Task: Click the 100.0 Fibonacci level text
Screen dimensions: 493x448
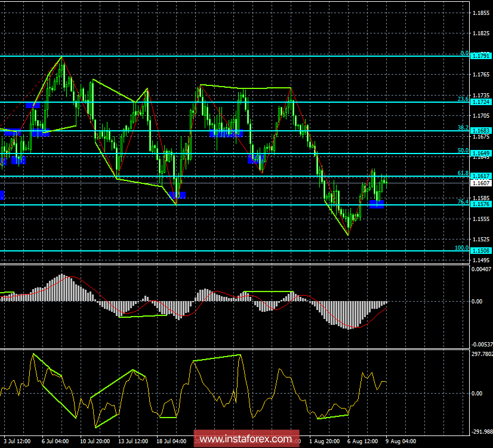Action: pos(461,248)
